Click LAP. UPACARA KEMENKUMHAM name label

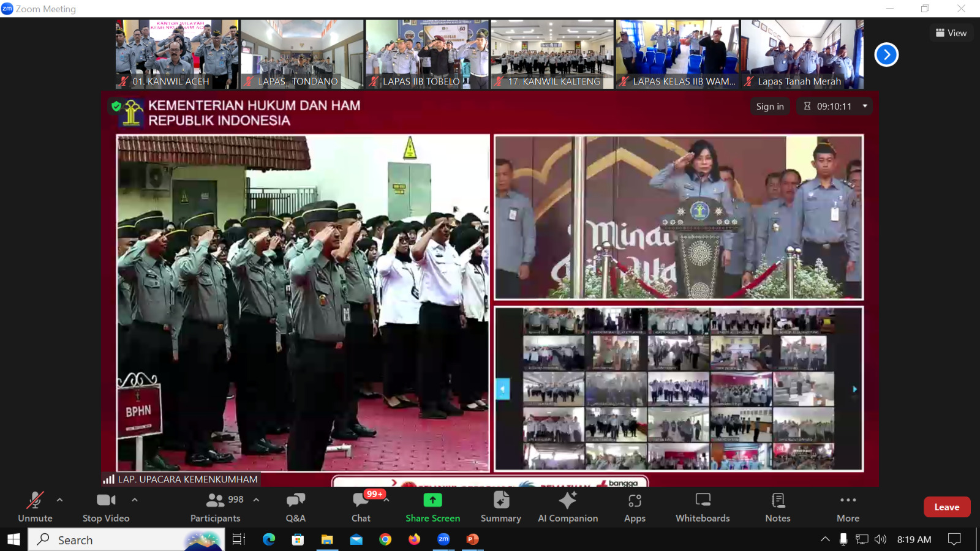coord(181,479)
